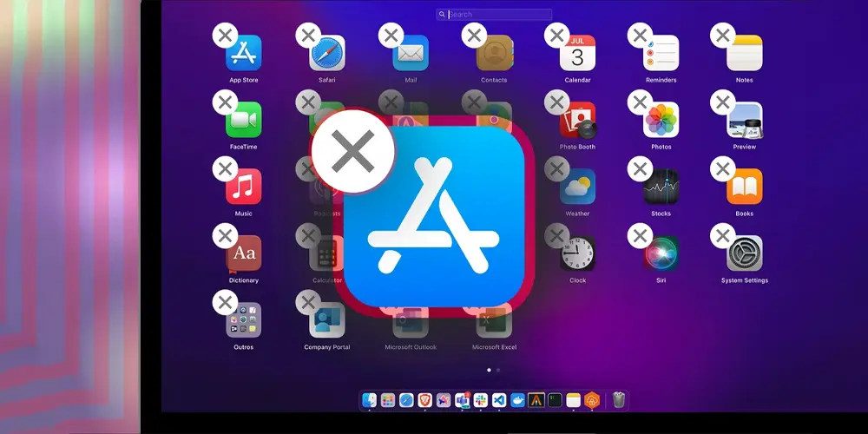Image resolution: width=868 pixels, height=434 pixels.
Task: Remove FaceTime with its X badge
Action: point(225,102)
